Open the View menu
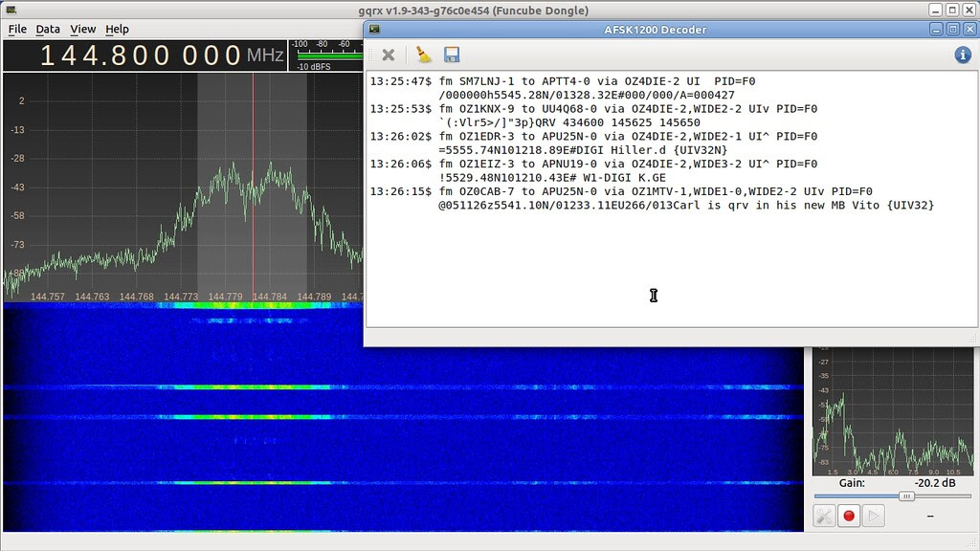Viewport: 980px width, 551px height. (82, 29)
